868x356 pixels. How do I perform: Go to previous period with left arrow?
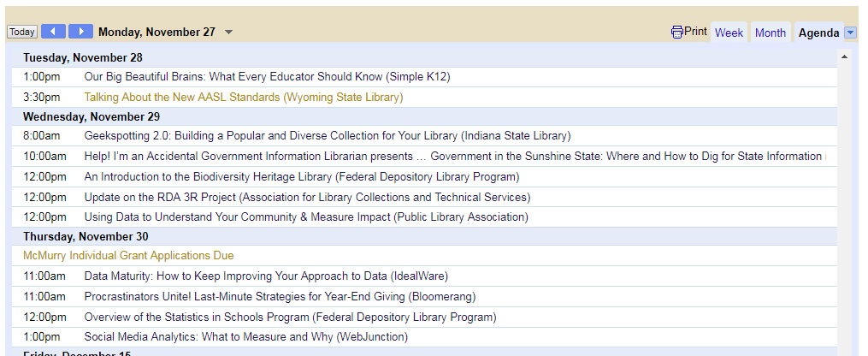pos(53,32)
